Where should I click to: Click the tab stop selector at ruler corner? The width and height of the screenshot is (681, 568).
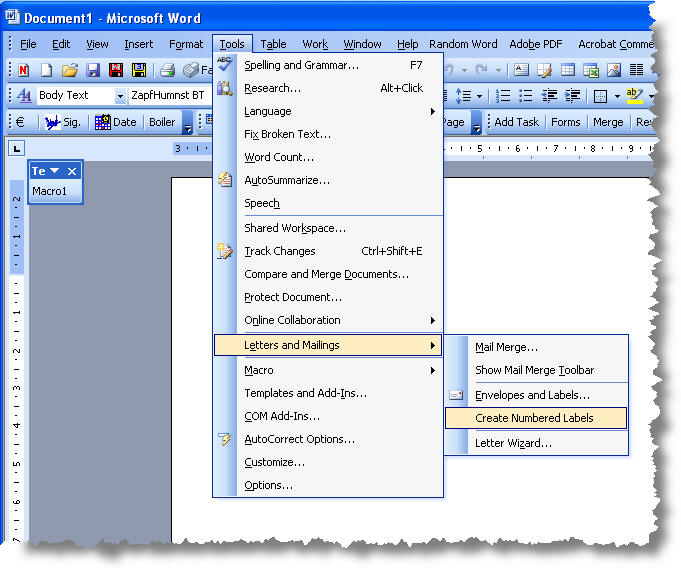click(x=17, y=149)
